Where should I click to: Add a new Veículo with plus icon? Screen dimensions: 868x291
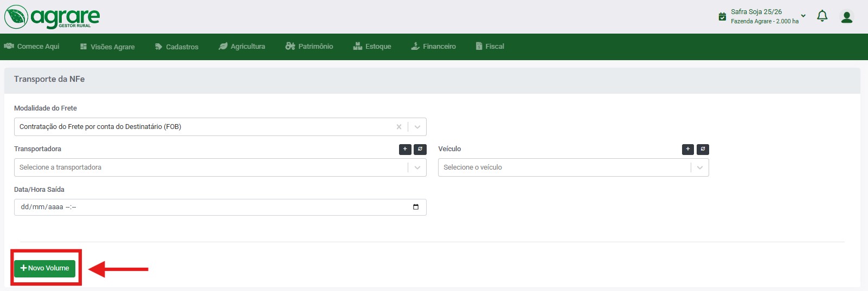tap(688, 150)
